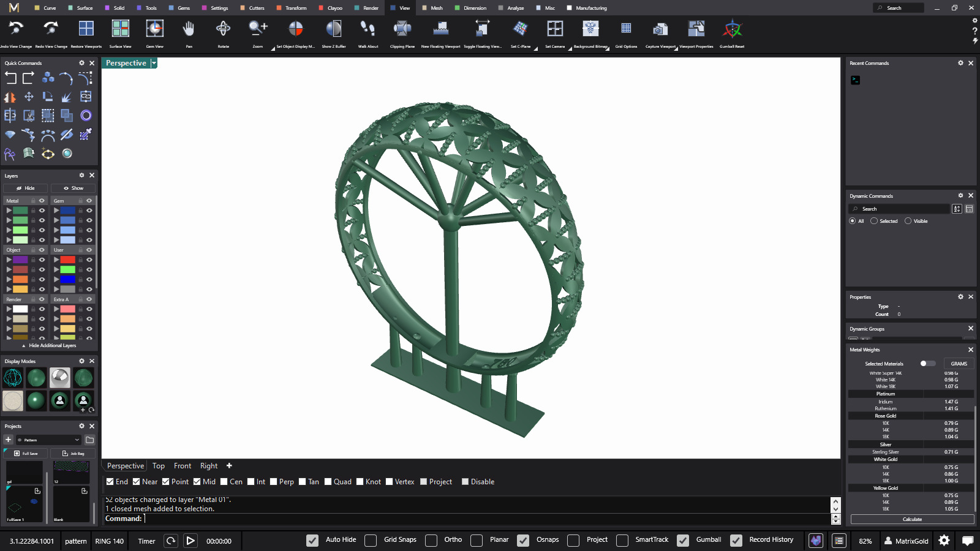Enable the Quad osnap checkbox
This screenshot has height=551, width=980.
(x=328, y=482)
